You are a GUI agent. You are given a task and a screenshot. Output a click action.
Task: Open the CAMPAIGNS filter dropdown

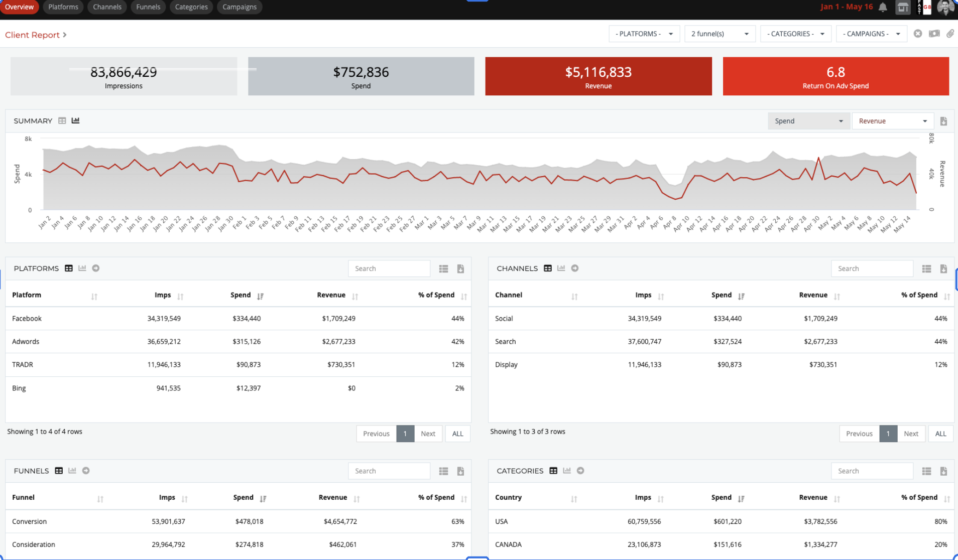click(x=872, y=34)
